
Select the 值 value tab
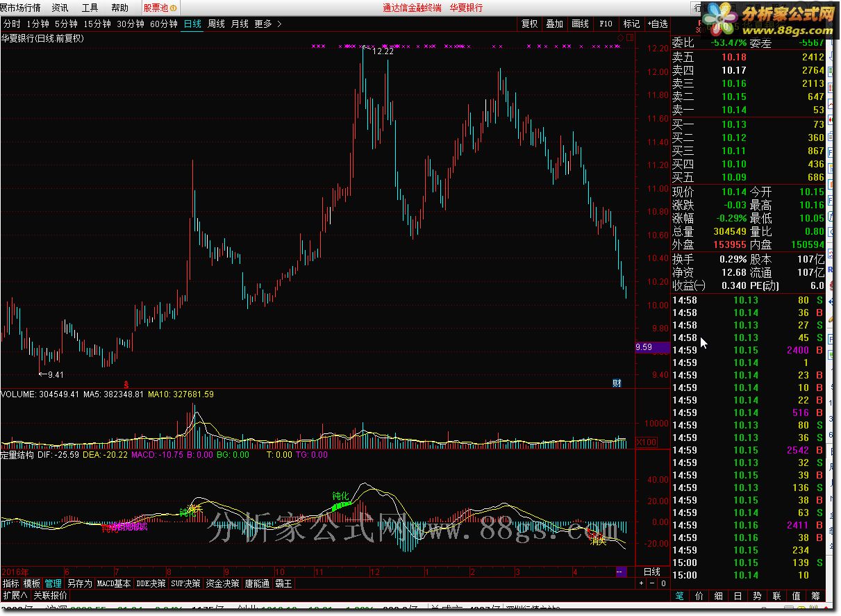coord(796,596)
